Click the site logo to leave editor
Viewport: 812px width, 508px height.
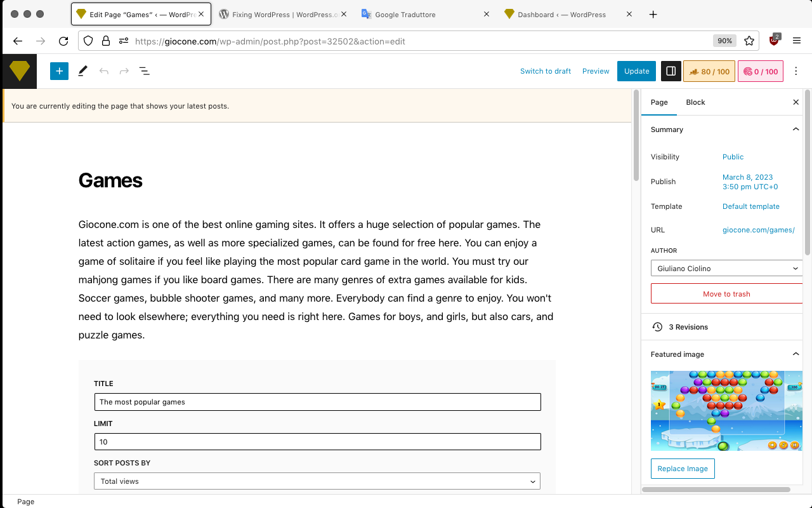click(x=20, y=71)
